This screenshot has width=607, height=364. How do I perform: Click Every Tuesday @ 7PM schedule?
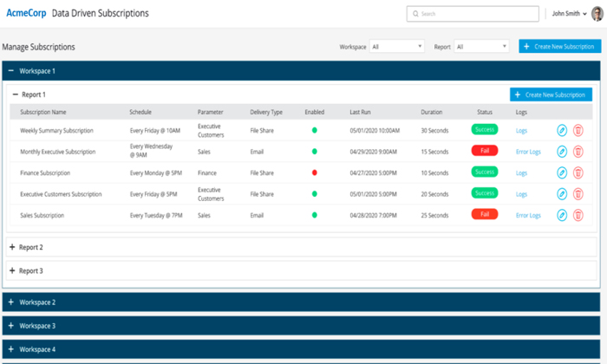[156, 216]
